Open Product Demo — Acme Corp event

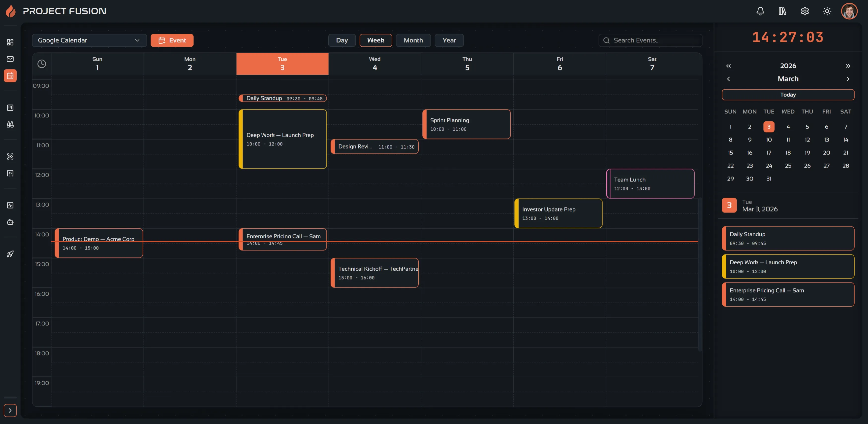99,243
